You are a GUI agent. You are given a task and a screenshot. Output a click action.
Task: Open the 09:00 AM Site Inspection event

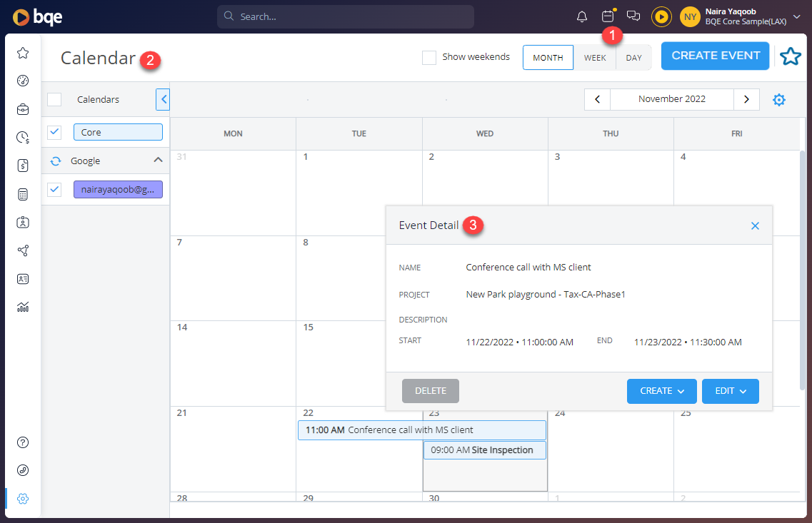[x=485, y=450]
